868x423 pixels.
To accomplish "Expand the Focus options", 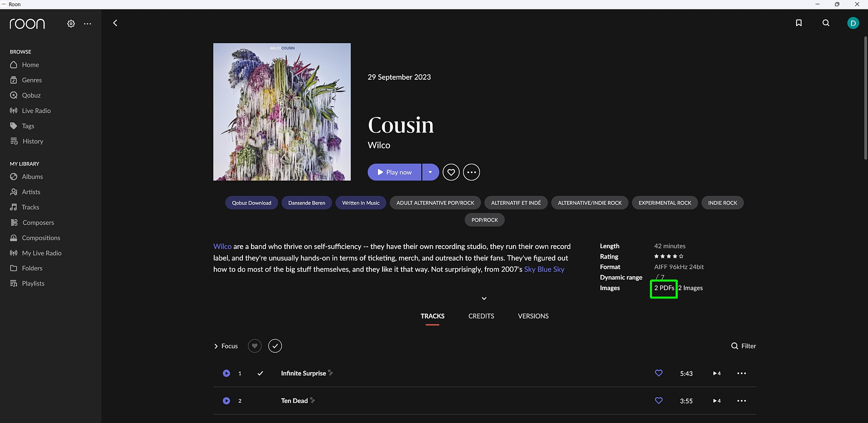I will pos(226,346).
